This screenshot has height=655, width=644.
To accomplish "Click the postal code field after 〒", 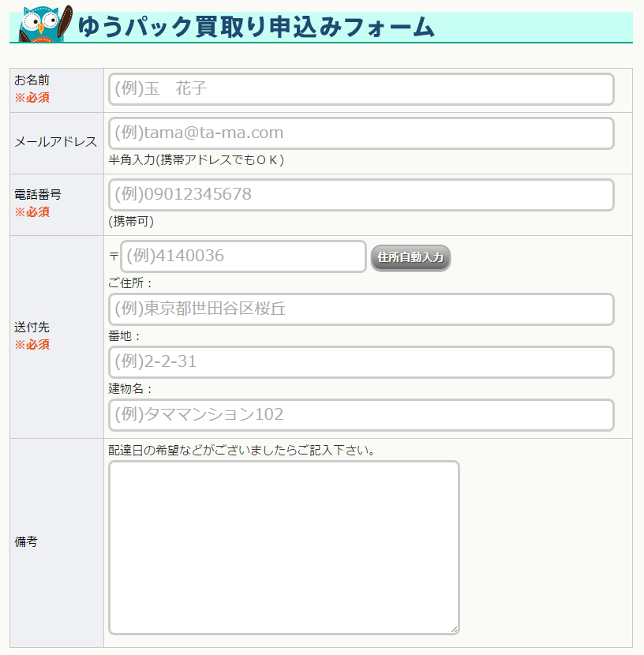I will pos(244,256).
